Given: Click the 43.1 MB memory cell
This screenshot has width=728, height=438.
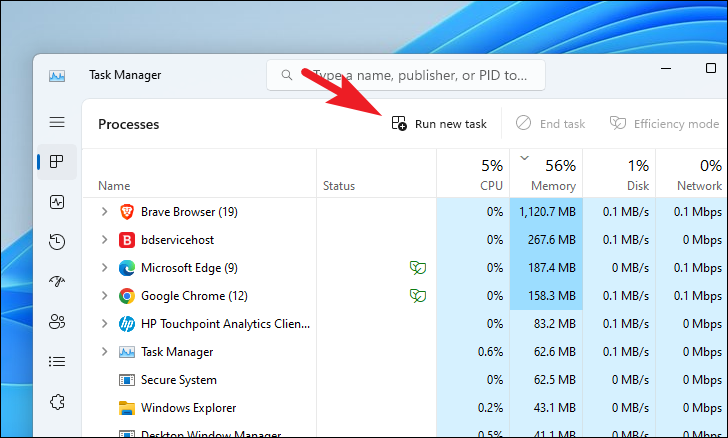Looking at the screenshot, I should point(546,407).
